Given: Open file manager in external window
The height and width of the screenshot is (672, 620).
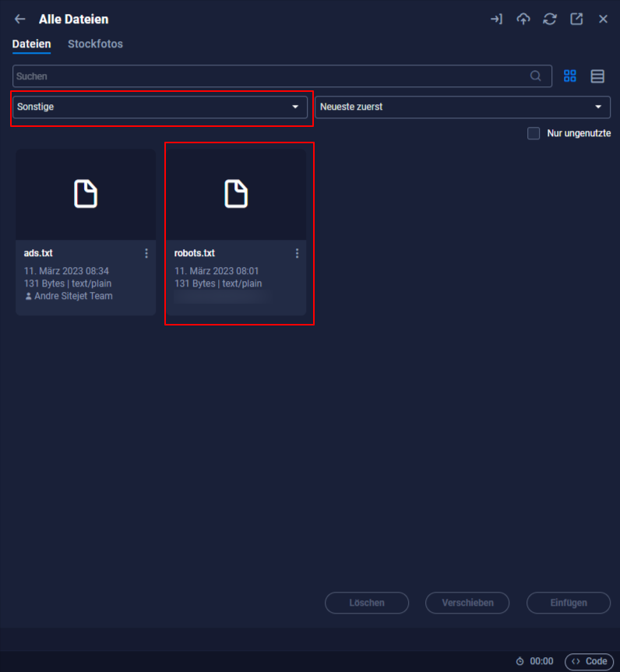Looking at the screenshot, I should (x=576, y=19).
